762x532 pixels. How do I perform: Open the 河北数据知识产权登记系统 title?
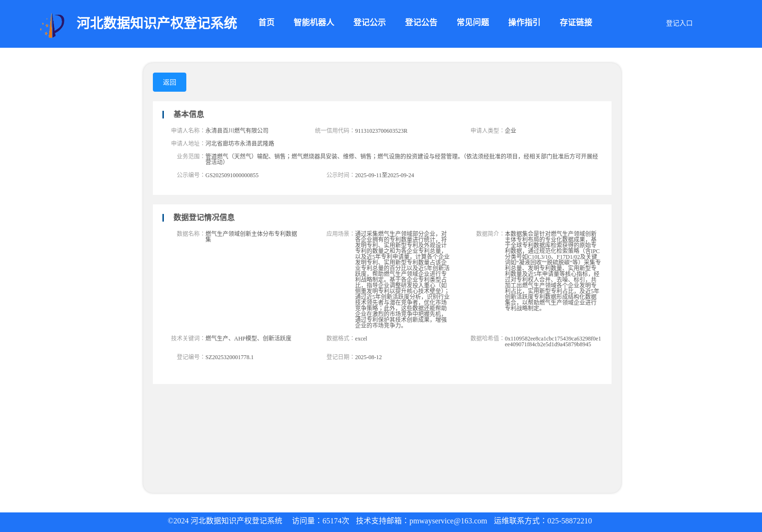coord(157,23)
